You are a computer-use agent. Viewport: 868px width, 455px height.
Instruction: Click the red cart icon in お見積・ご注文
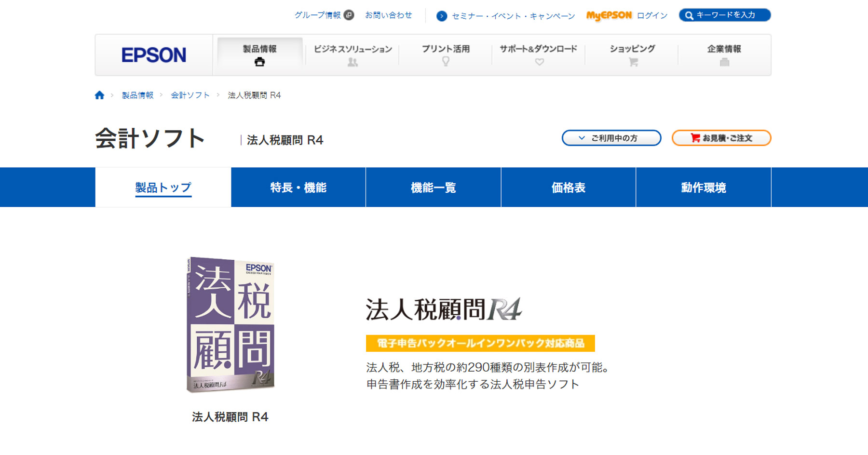(695, 138)
